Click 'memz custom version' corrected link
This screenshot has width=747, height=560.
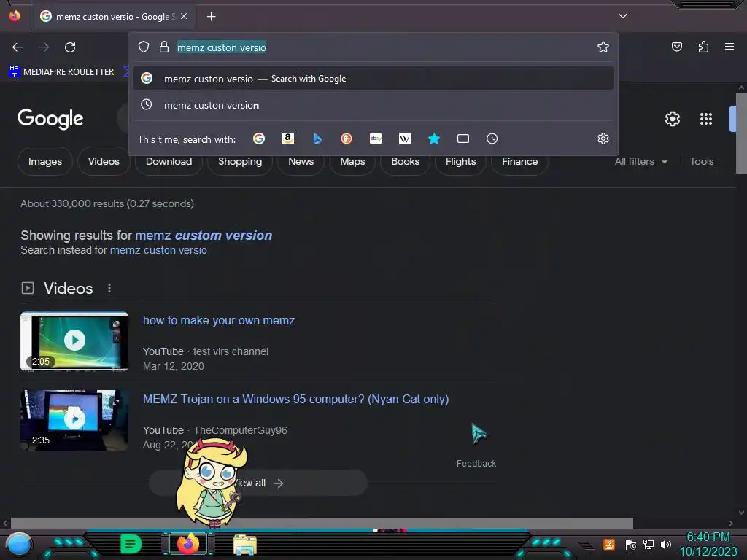tap(204, 236)
